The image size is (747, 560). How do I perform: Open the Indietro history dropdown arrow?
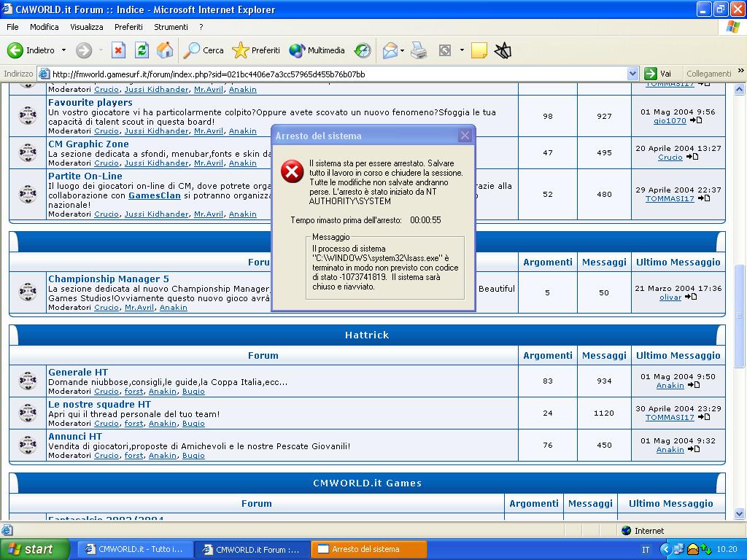point(63,50)
